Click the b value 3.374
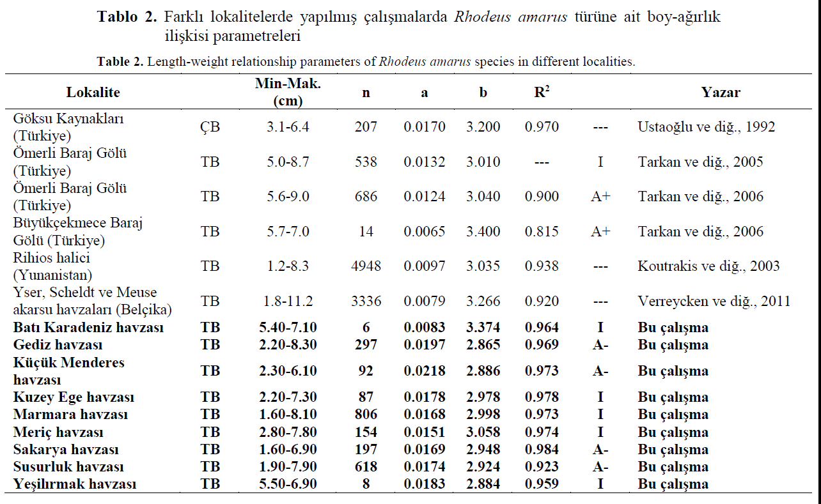 tap(483, 328)
